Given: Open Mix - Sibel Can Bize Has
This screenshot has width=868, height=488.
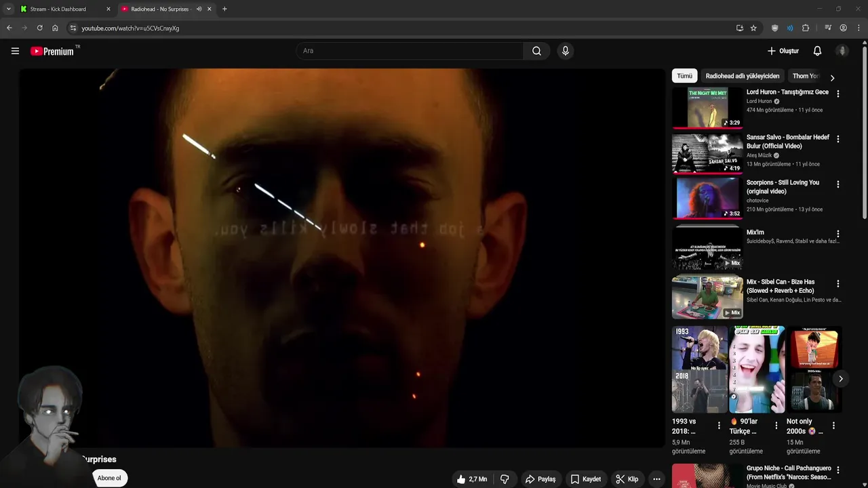Looking at the screenshot, I should coord(781,286).
